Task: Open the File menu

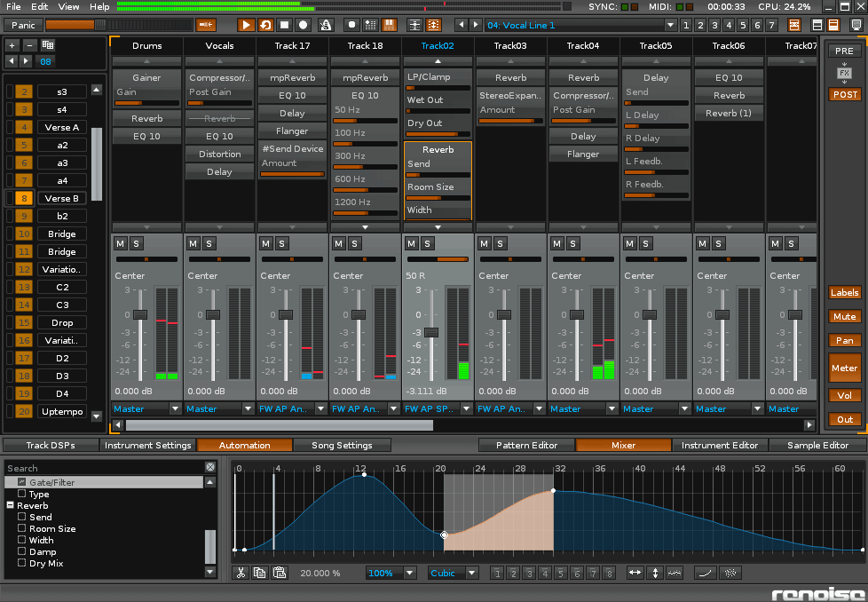Action: (x=13, y=6)
